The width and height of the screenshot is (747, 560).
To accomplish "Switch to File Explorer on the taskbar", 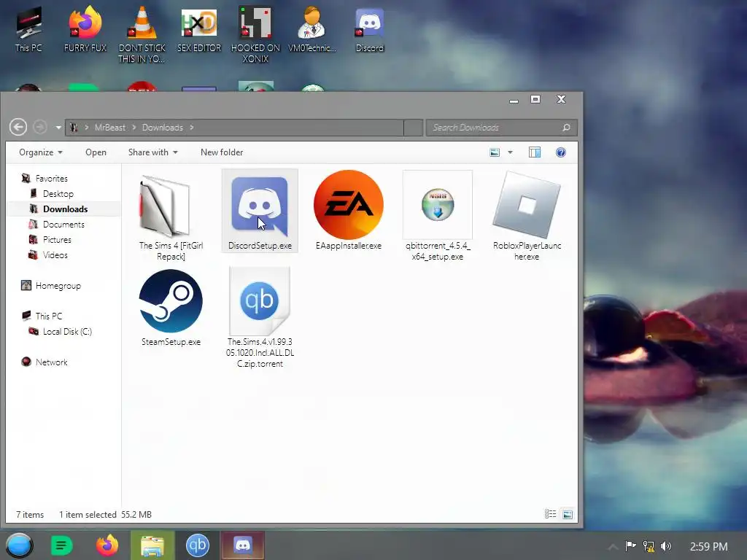I will click(x=152, y=545).
